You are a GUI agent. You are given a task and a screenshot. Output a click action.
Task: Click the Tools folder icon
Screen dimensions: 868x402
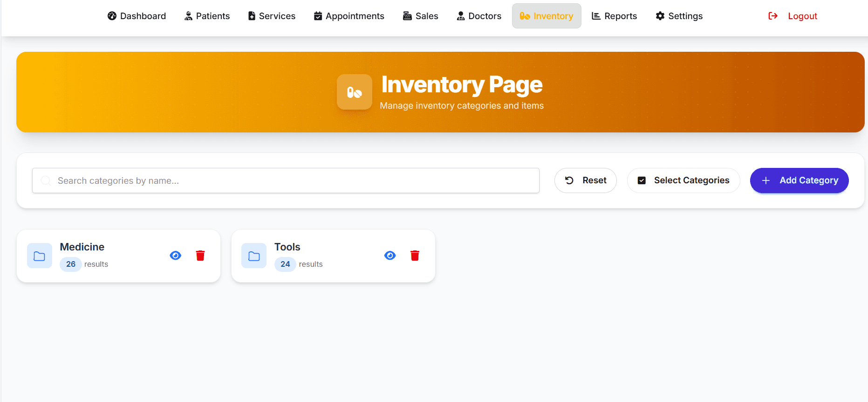click(x=254, y=256)
